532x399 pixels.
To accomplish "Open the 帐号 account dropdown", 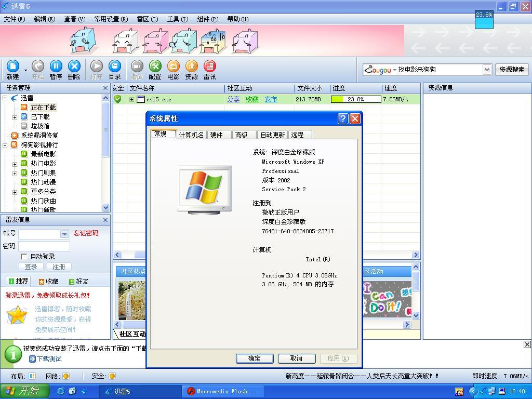I will pyautogui.click(x=64, y=234).
